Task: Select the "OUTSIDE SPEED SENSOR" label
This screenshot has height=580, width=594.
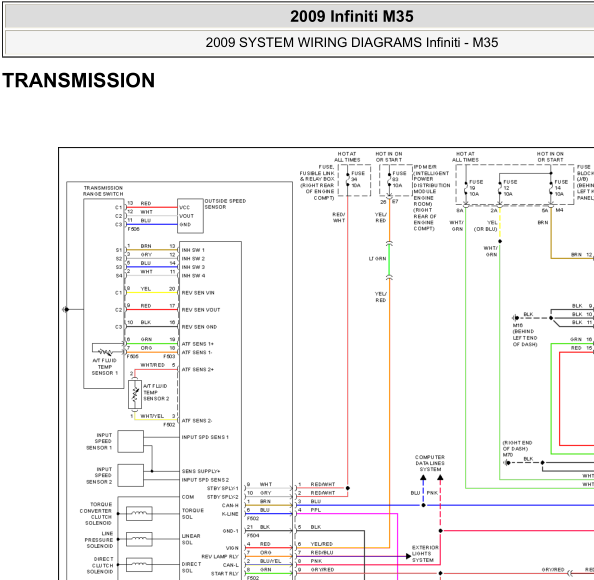Action: click(x=225, y=204)
